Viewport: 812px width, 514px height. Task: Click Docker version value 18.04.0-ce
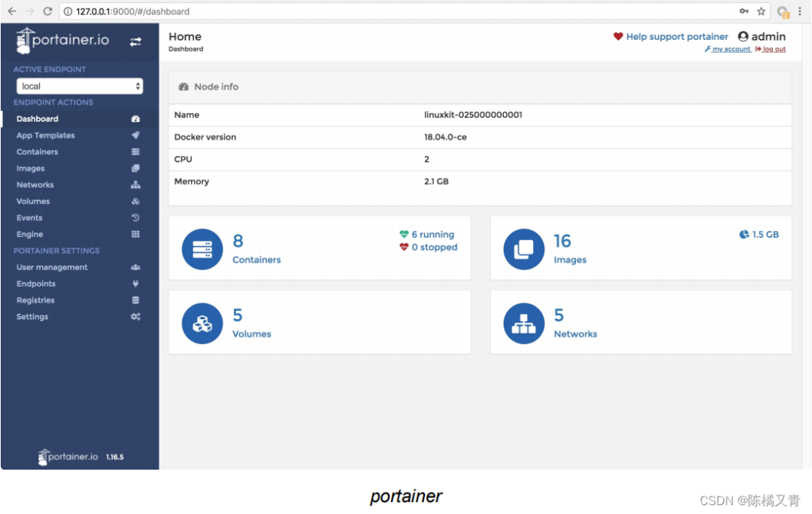tap(445, 137)
